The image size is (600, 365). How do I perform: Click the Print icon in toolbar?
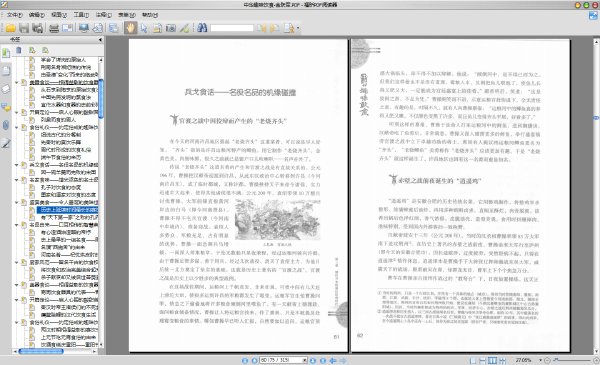click(x=54, y=28)
